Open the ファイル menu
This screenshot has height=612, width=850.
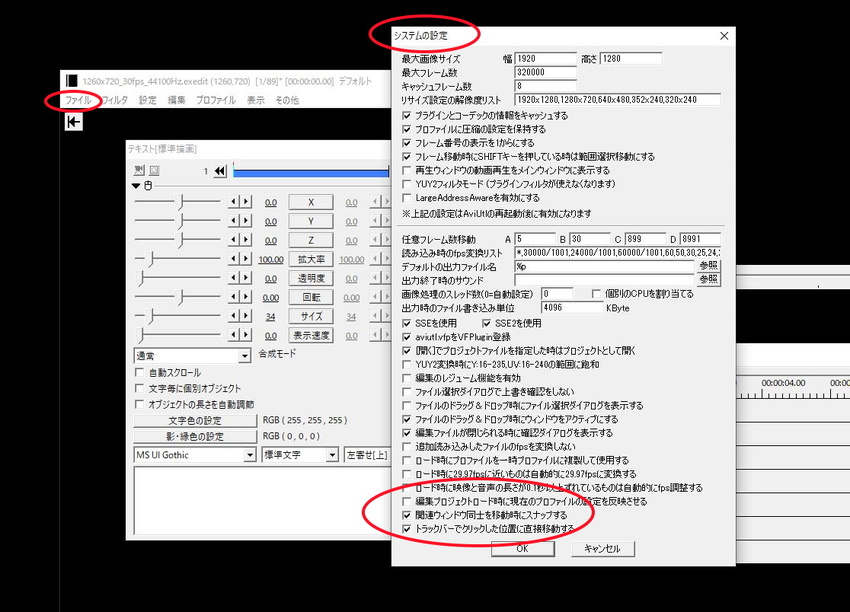pyautogui.click(x=78, y=100)
